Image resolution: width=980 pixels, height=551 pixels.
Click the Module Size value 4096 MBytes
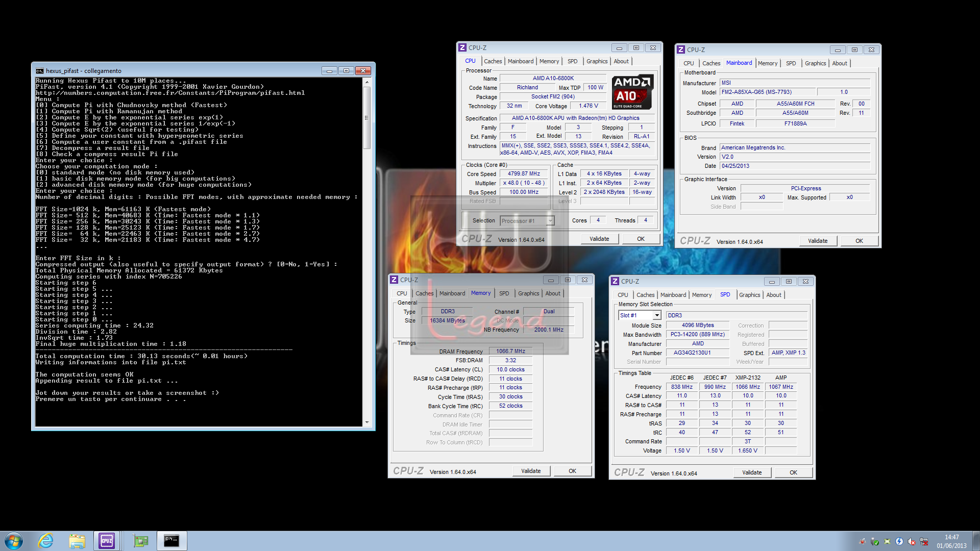coord(698,325)
